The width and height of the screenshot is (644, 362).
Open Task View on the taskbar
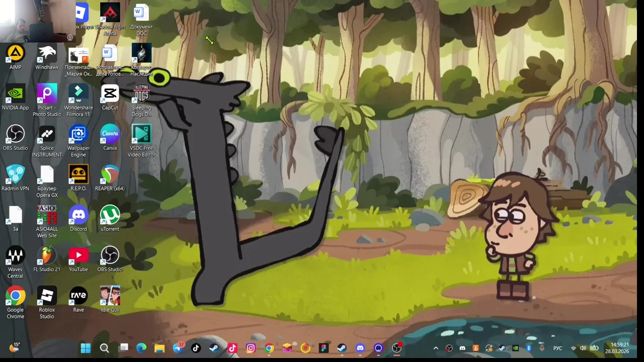click(x=123, y=348)
